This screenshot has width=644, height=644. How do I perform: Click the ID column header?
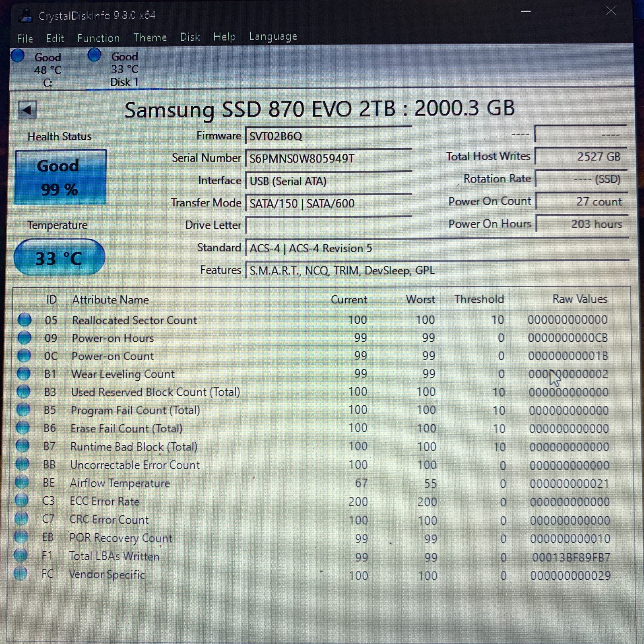[52, 300]
